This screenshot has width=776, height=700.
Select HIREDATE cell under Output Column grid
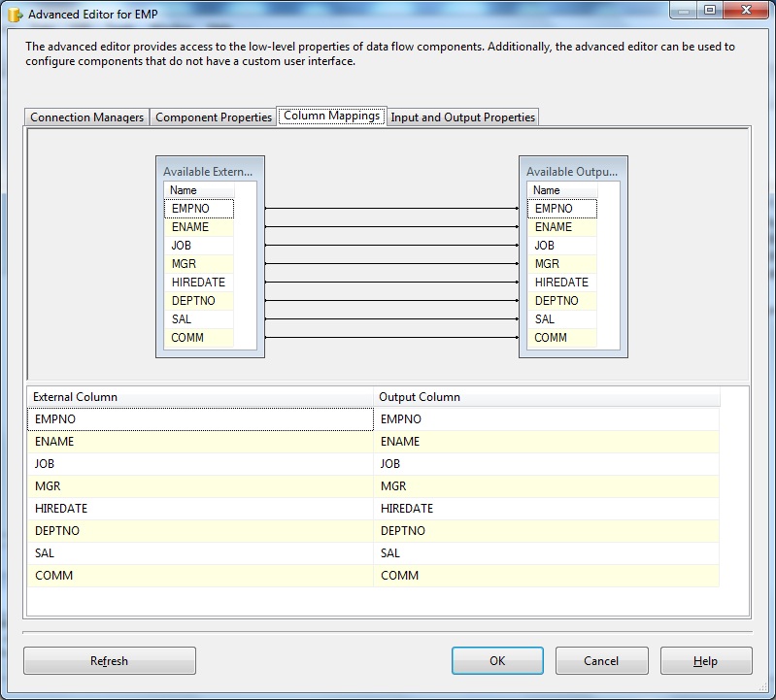click(x=547, y=508)
